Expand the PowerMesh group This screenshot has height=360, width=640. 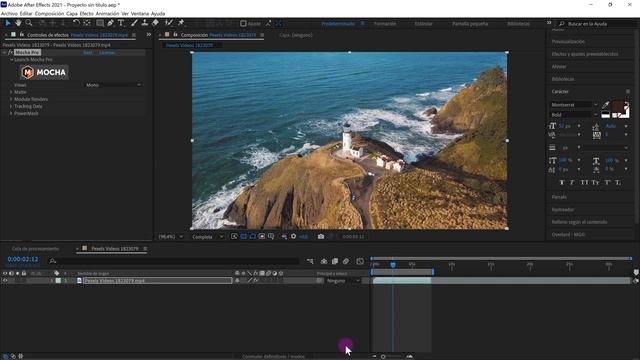pos(11,113)
